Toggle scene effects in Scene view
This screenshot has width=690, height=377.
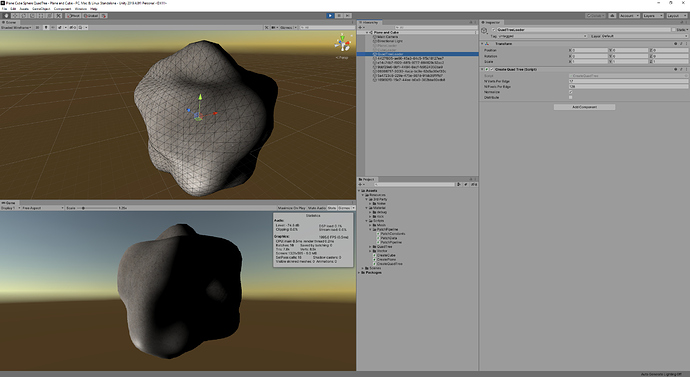click(60, 27)
